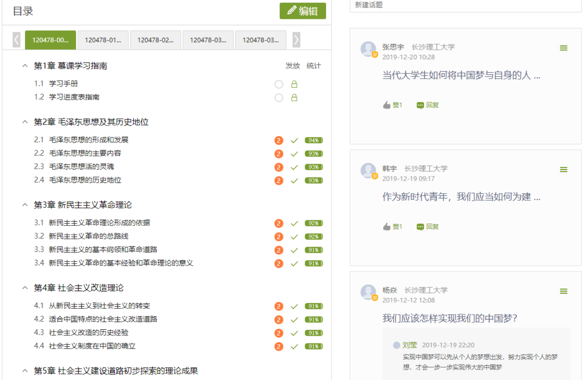Toggle the release circle for 1.2 学习进度表指南
This screenshot has width=588, height=380.
pos(279,98)
